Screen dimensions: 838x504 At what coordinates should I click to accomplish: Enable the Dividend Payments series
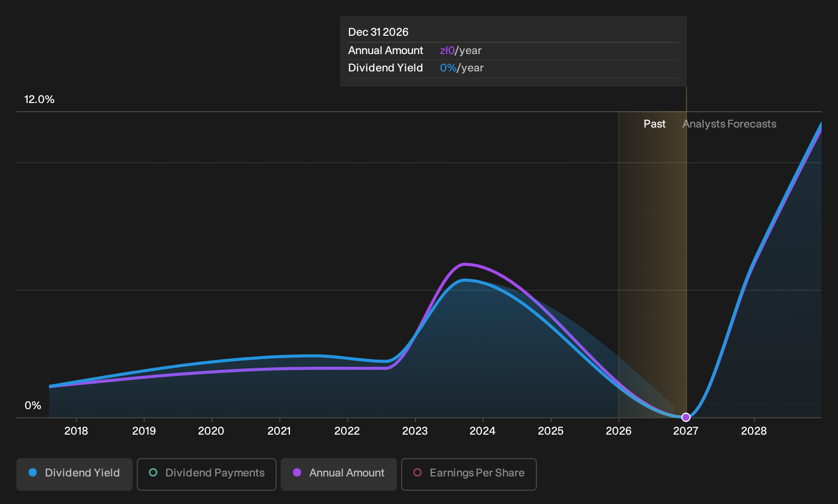click(x=207, y=474)
